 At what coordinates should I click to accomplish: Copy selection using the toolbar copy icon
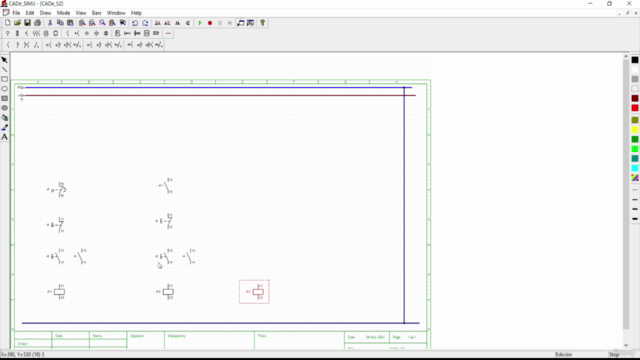click(x=60, y=23)
